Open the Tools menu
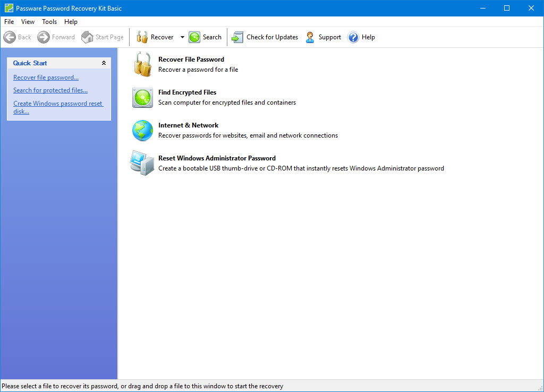This screenshot has height=392, width=544. click(x=49, y=21)
